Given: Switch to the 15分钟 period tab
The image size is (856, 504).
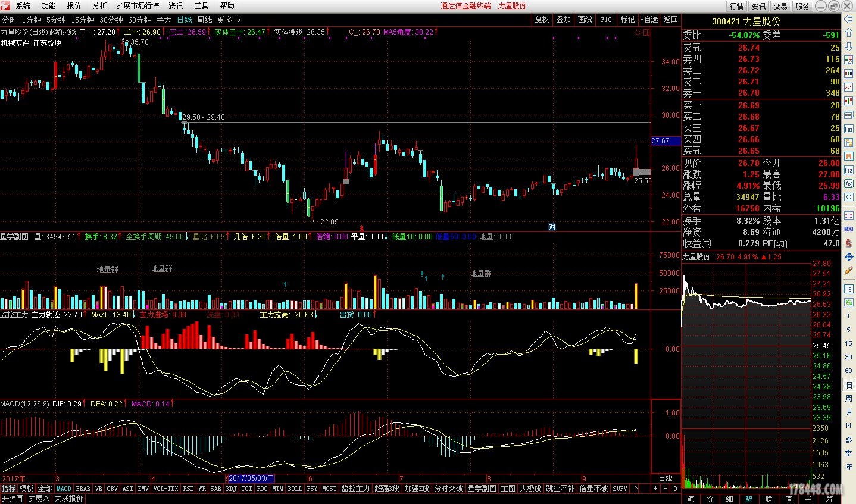Looking at the screenshot, I should (83, 20).
